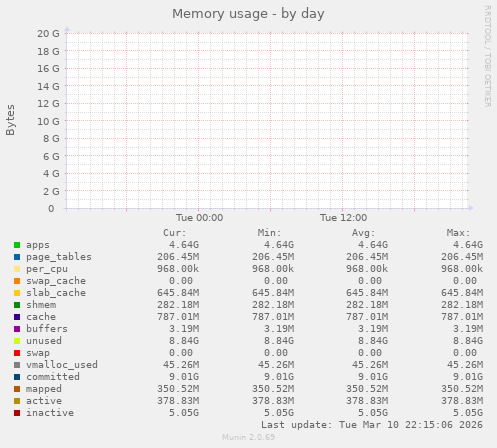Screen dimensions: 497x448
Task: Select the 'active' legend label
Action: click(44, 401)
